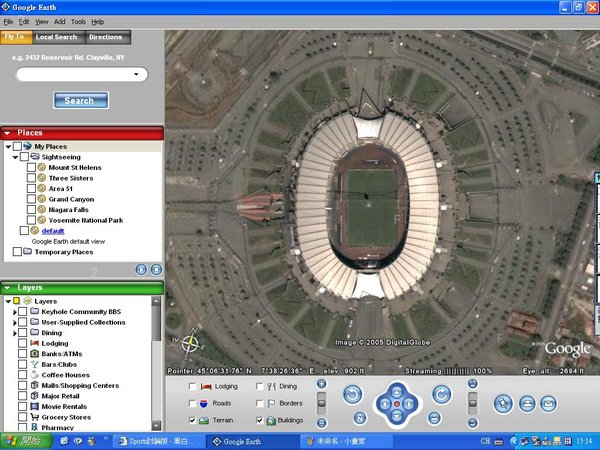Select the Fly To tab

coord(15,37)
